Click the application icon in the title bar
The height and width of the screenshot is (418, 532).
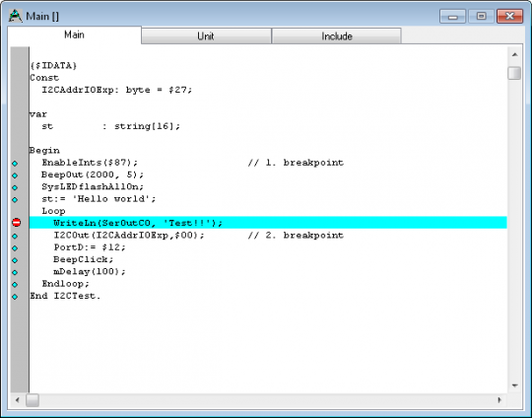click(x=15, y=16)
